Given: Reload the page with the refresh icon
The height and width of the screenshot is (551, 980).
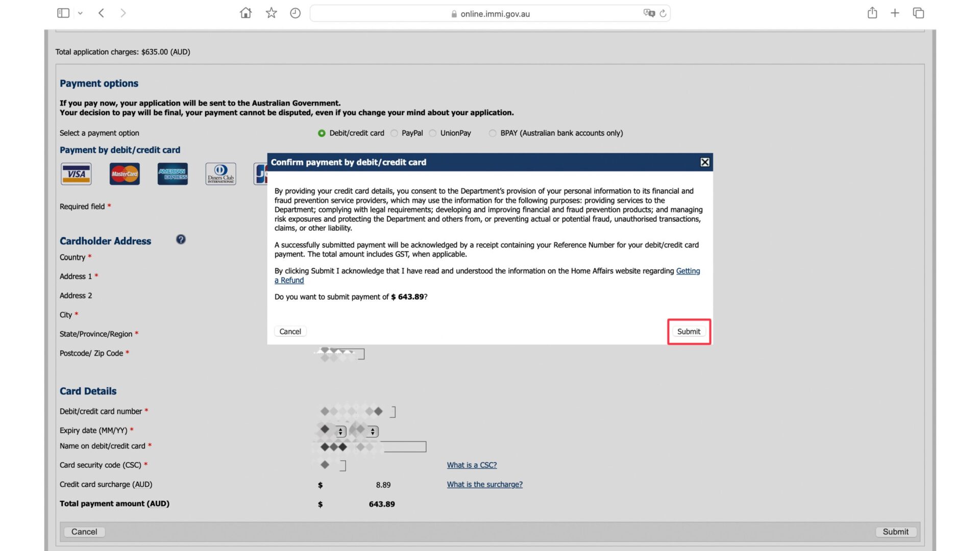Looking at the screenshot, I should [x=663, y=14].
